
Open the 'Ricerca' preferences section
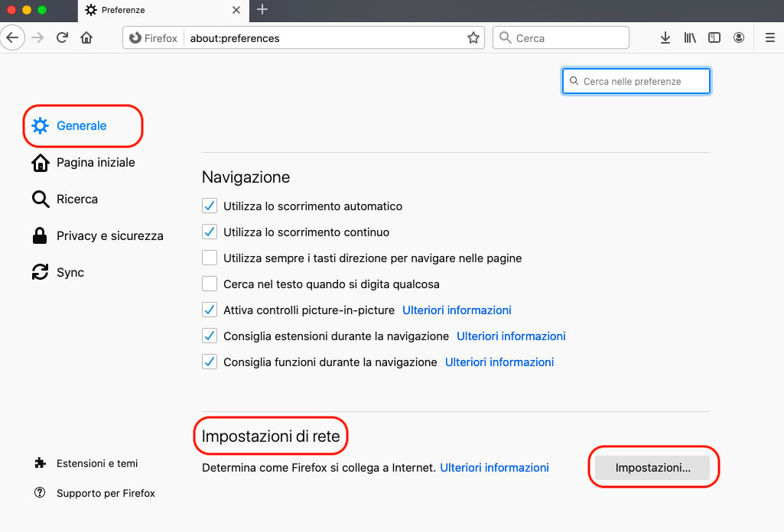pyautogui.click(x=76, y=199)
